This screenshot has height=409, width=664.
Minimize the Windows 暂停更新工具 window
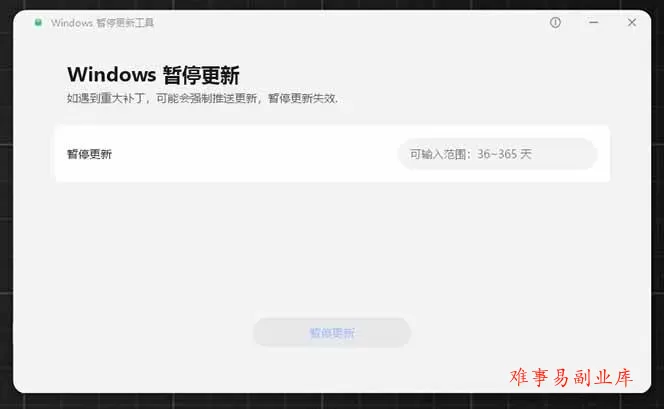594,22
